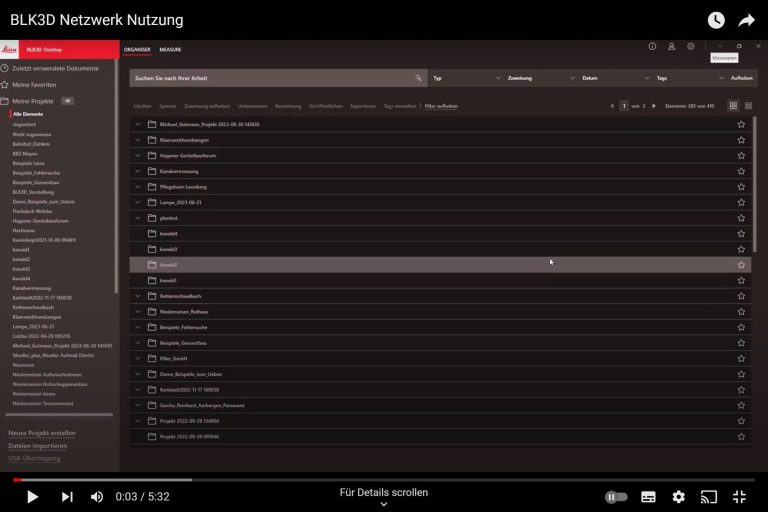Expand the Pflegeheim Leonberg row chevron
Screen dimensions: 768x512
coord(138,187)
